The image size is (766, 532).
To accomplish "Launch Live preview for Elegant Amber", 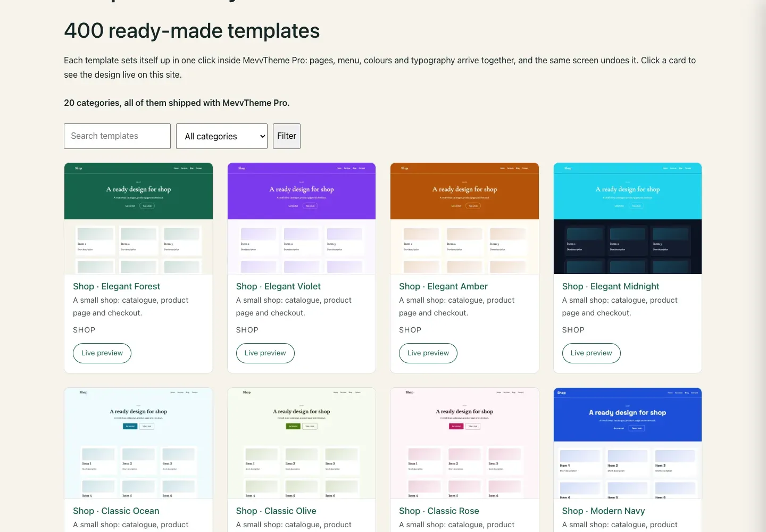I will tap(428, 353).
